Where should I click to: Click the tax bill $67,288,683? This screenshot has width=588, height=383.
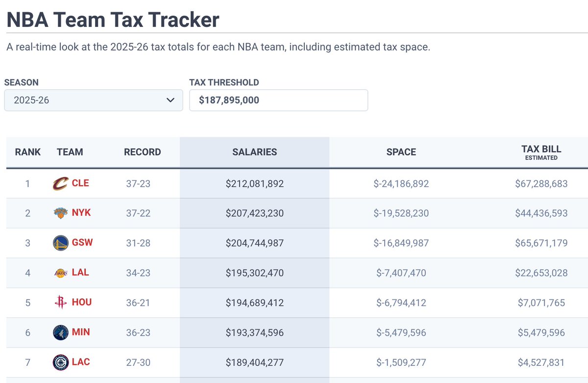[541, 184]
